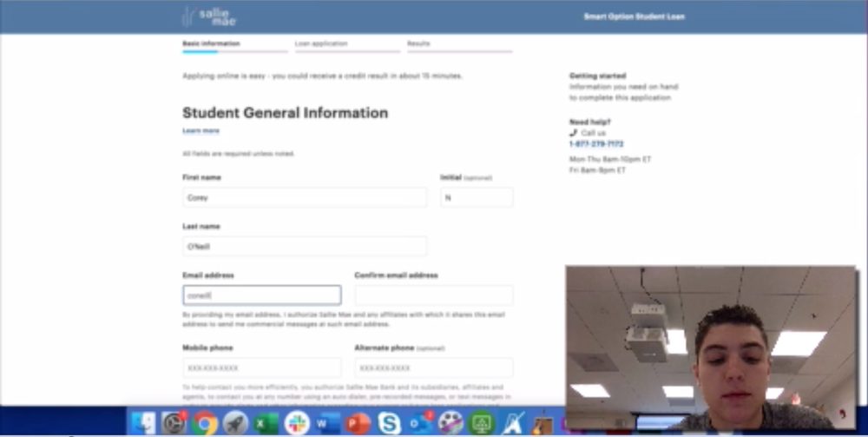Click the Need help? heading
Image resolution: width=868 pixels, height=437 pixels.
[590, 122]
